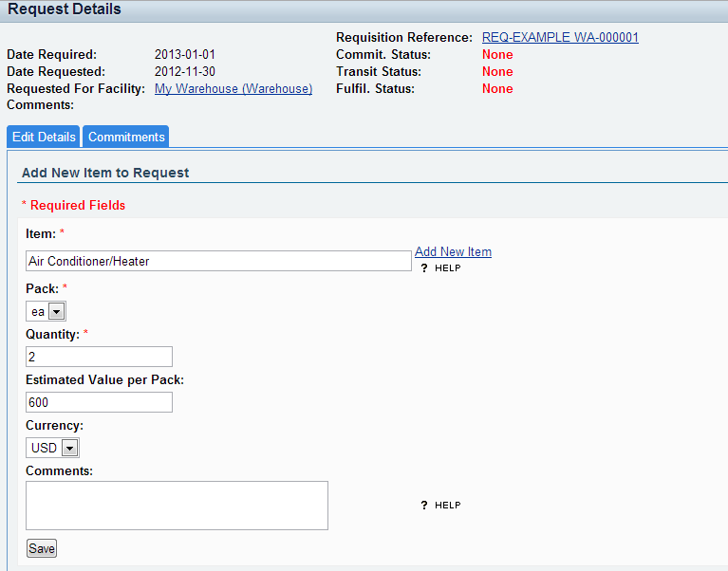Click the Currency field label
The image size is (728, 571).
coord(54,426)
